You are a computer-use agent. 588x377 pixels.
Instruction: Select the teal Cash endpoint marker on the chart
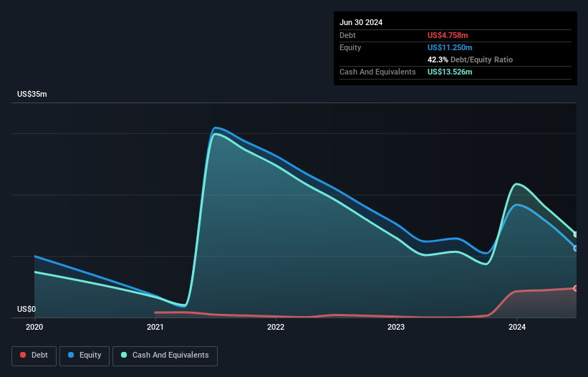click(x=576, y=234)
